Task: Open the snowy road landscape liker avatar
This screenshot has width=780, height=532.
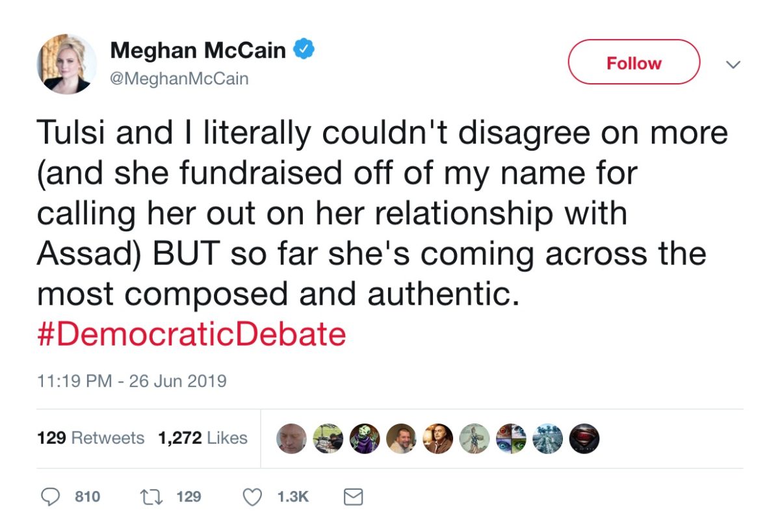Action: point(547,439)
